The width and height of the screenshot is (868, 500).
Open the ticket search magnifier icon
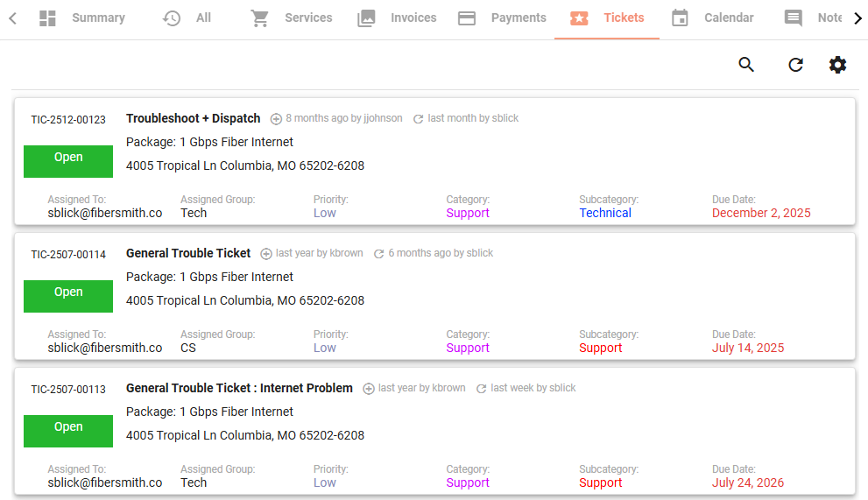coord(746,65)
